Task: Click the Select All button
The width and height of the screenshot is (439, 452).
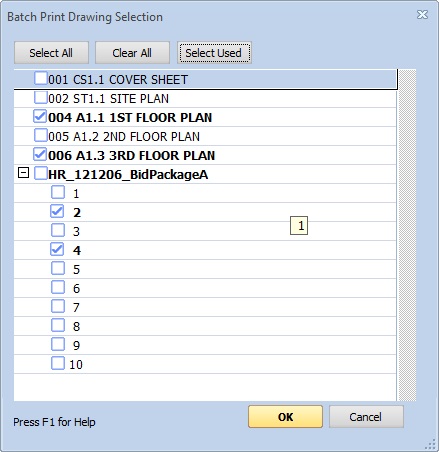Action: (x=51, y=53)
